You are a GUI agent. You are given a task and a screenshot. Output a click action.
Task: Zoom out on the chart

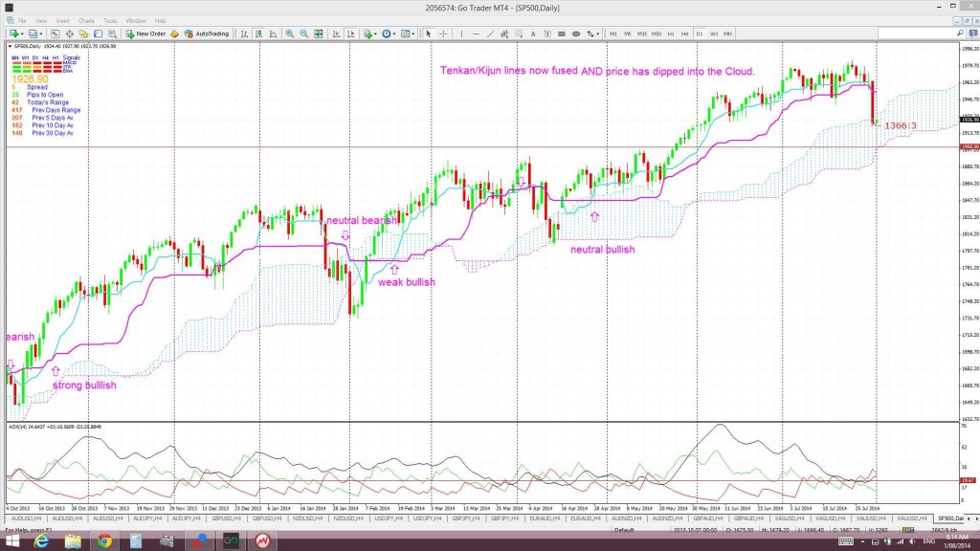coord(303,33)
